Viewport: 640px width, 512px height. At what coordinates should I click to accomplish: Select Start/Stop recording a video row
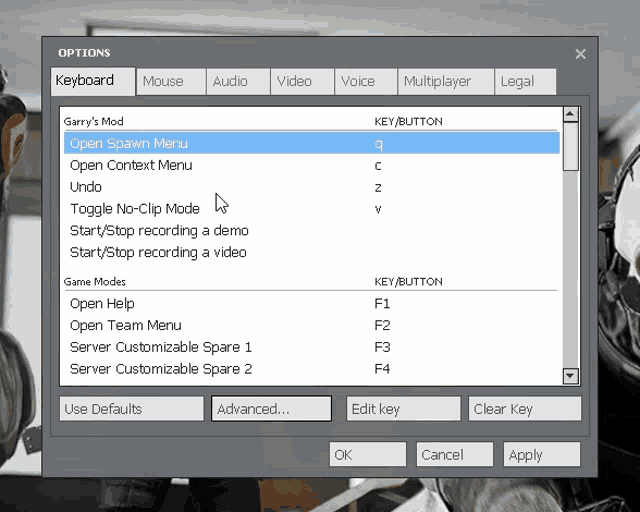tap(312, 252)
